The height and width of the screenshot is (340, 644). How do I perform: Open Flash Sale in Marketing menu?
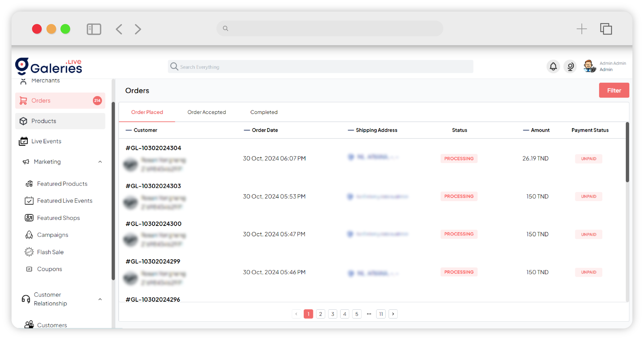pyautogui.click(x=50, y=252)
